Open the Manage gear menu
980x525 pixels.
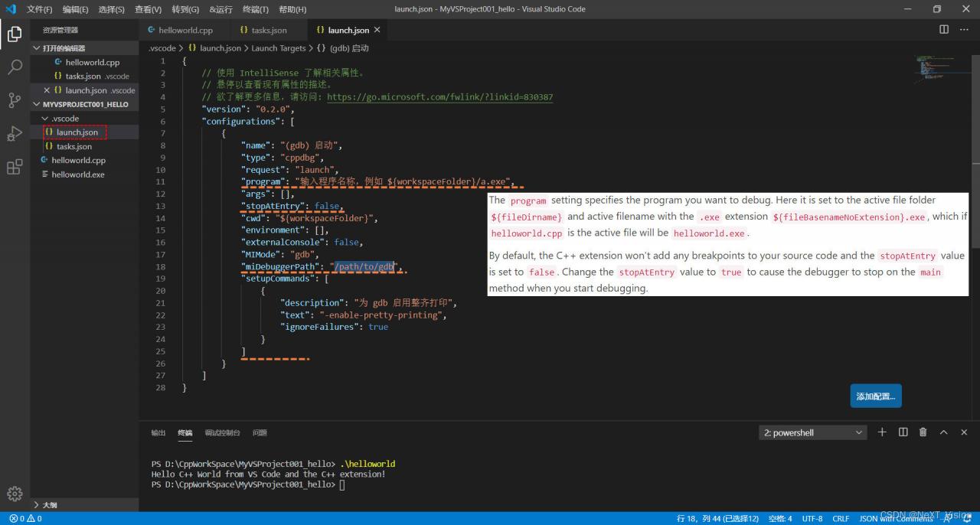click(15, 494)
